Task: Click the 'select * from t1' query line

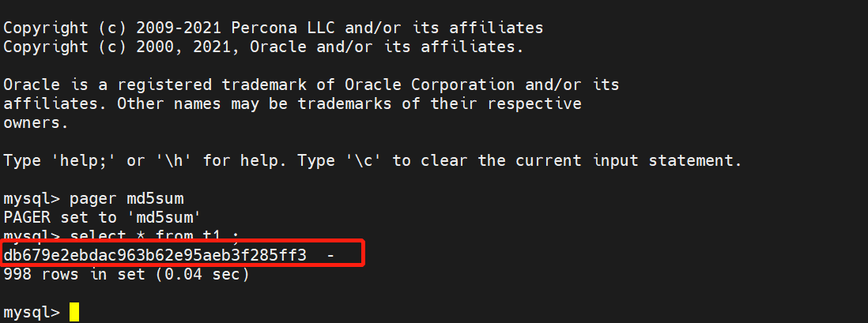Action: pyautogui.click(x=121, y=237)
